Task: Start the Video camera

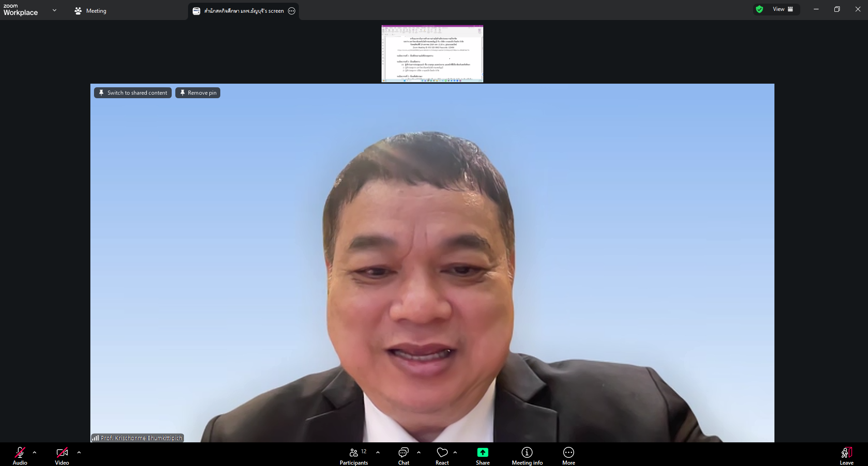Action: tap(62, 455)
